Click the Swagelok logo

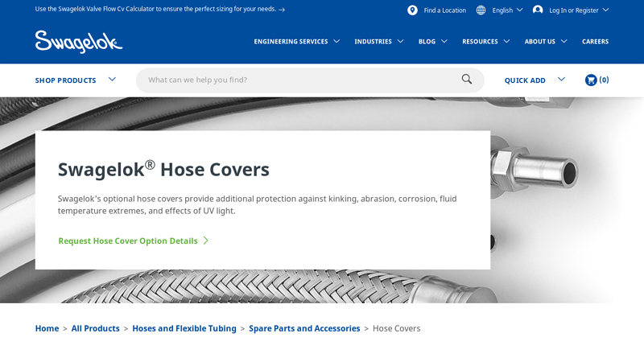click(79, 42)
